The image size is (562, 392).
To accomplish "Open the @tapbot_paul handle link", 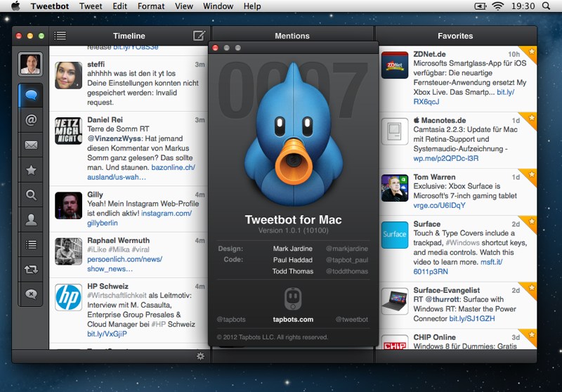I will [347, 260].
